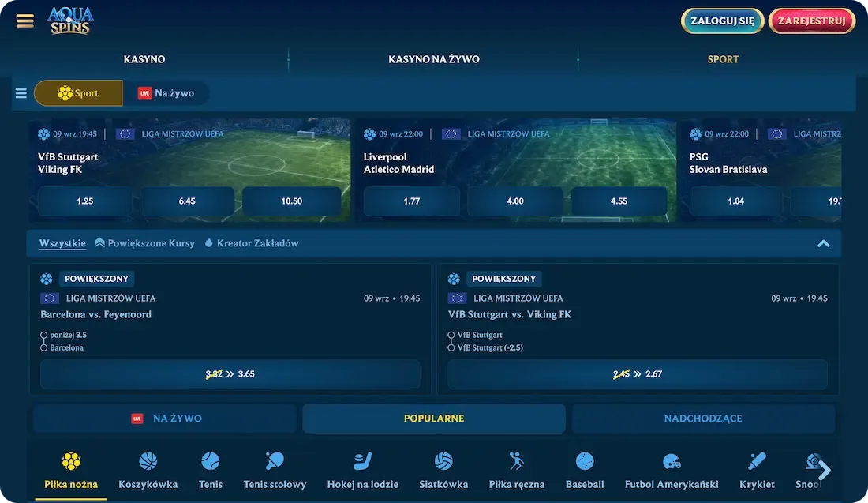Bet on PSG odds 1.04
Screen dimensions: 868x503
tap(736, 201)
